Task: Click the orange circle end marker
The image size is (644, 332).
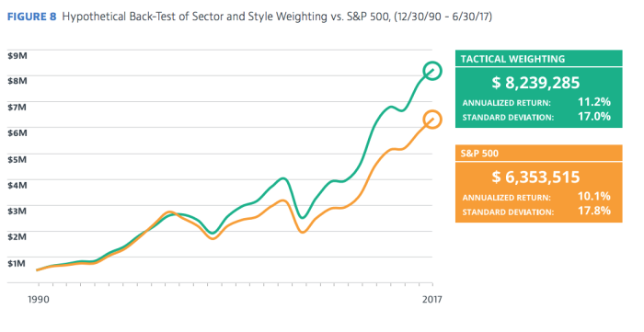Action: pos(432,120)
